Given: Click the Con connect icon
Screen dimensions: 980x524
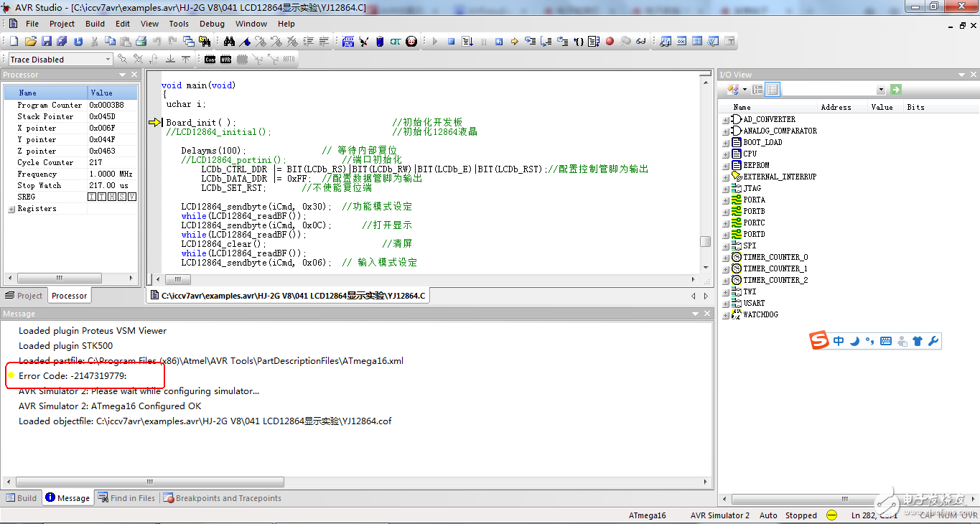Looking at the screenshot, I should click(210, 60).
